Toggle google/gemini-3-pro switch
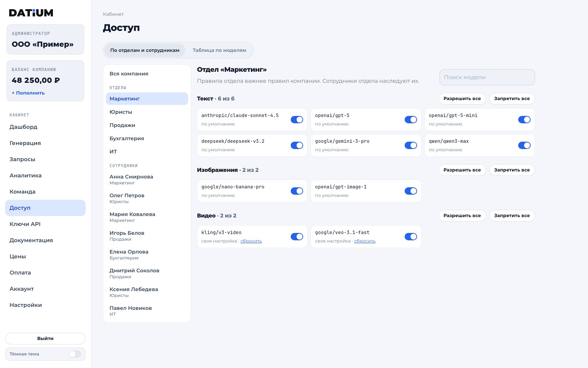 coord(411,145)
